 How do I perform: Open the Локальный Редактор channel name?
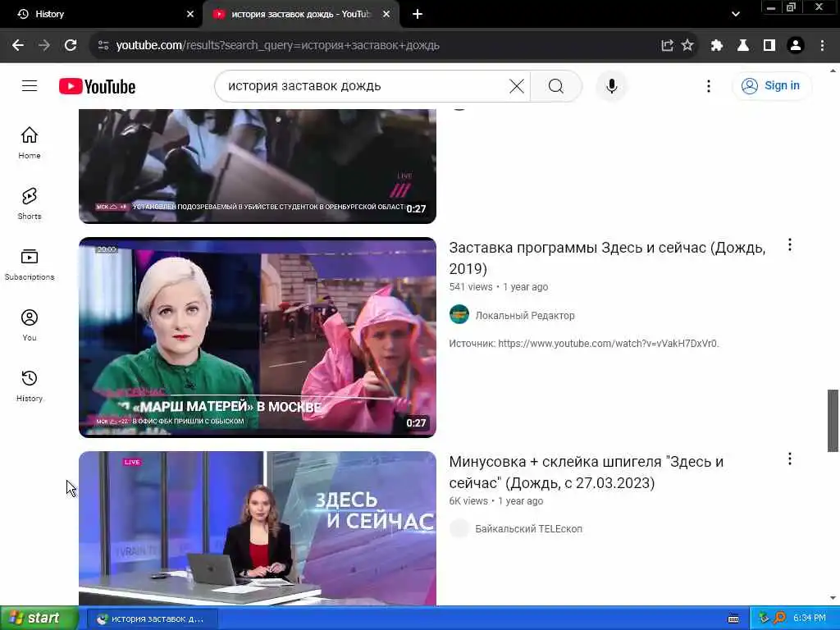(x=525, y=316)
